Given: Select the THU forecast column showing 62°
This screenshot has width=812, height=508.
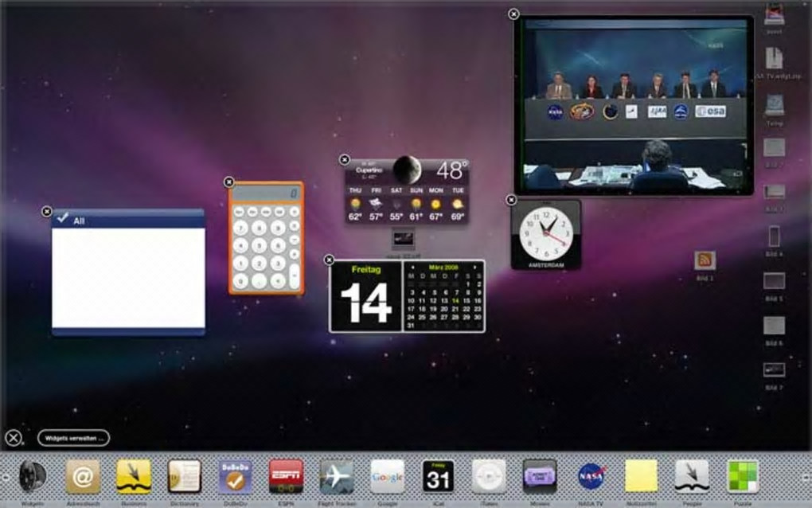Looking at the screenshot, I should coord(355,204).
